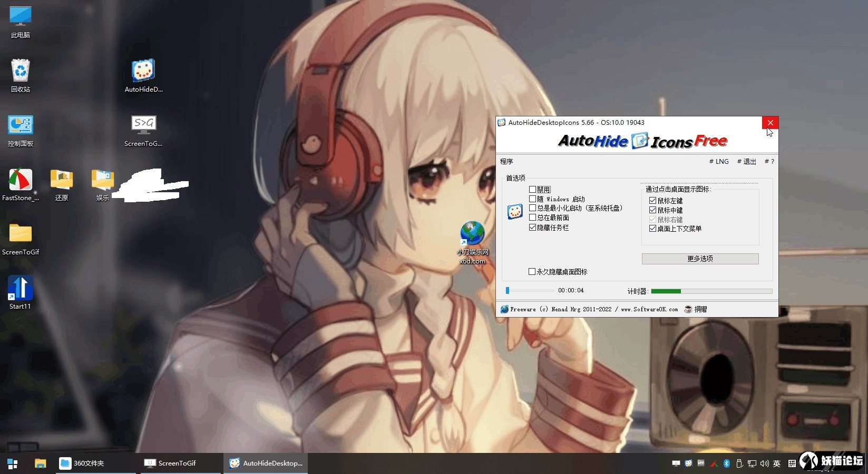The width and height of the screenshot is (868, 474).
Task: Select the ScreenToGif folder on desktop
Action: click(x=20, y=239)
